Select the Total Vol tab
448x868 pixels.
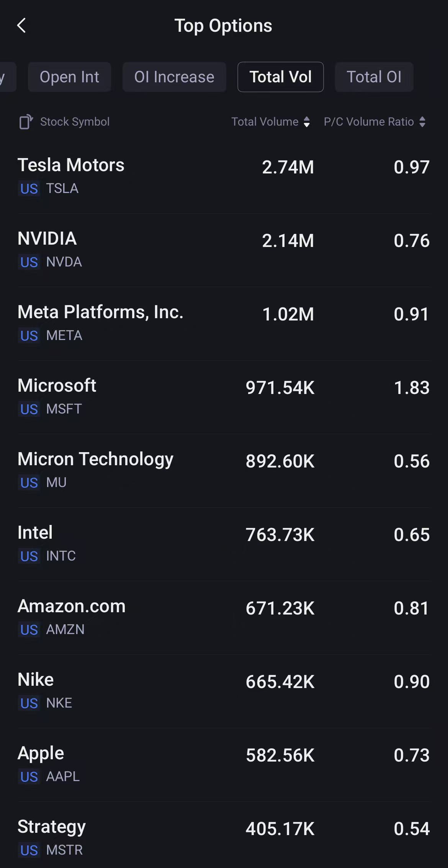[x=280, y=77]
